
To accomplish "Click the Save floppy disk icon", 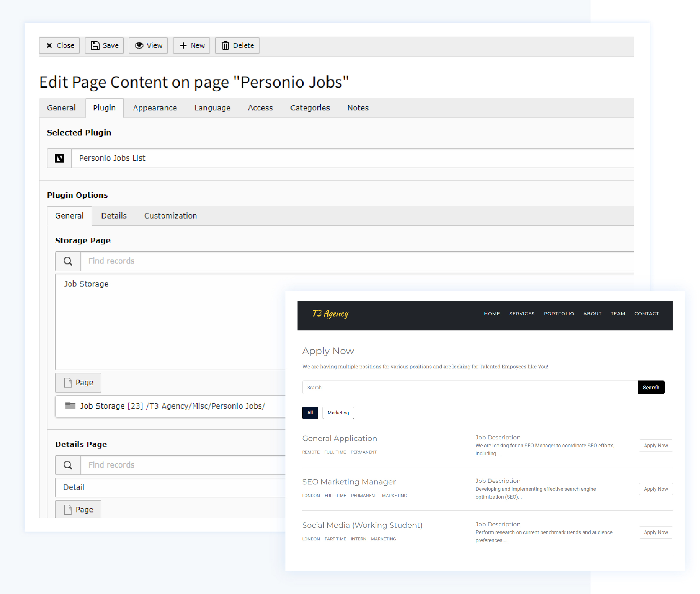I will coord(95,45).
